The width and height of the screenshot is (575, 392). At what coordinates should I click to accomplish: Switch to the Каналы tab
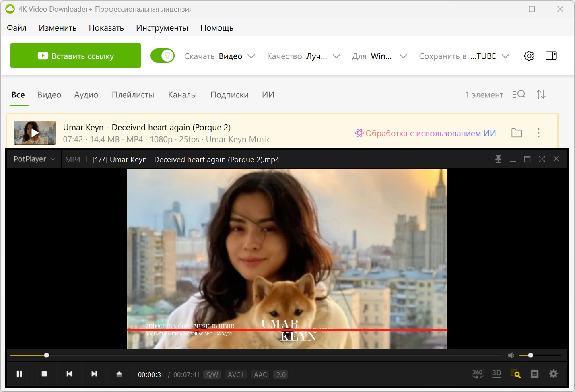(182, 95)
